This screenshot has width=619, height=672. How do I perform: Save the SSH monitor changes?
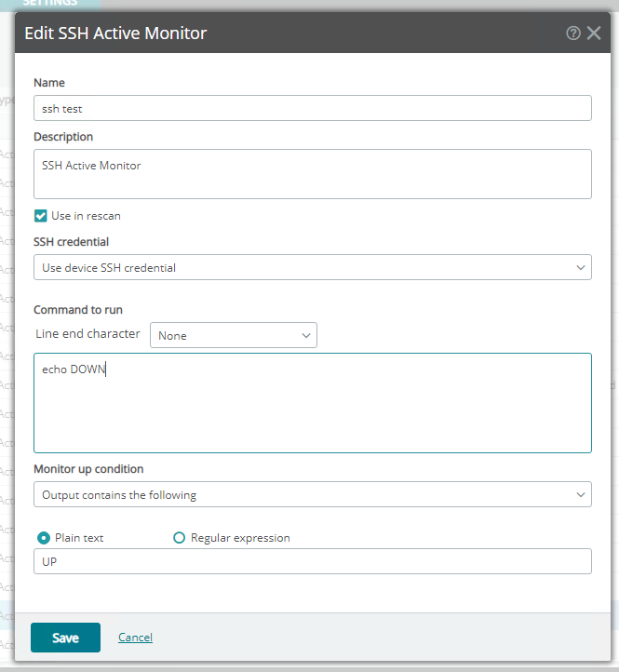65,638
